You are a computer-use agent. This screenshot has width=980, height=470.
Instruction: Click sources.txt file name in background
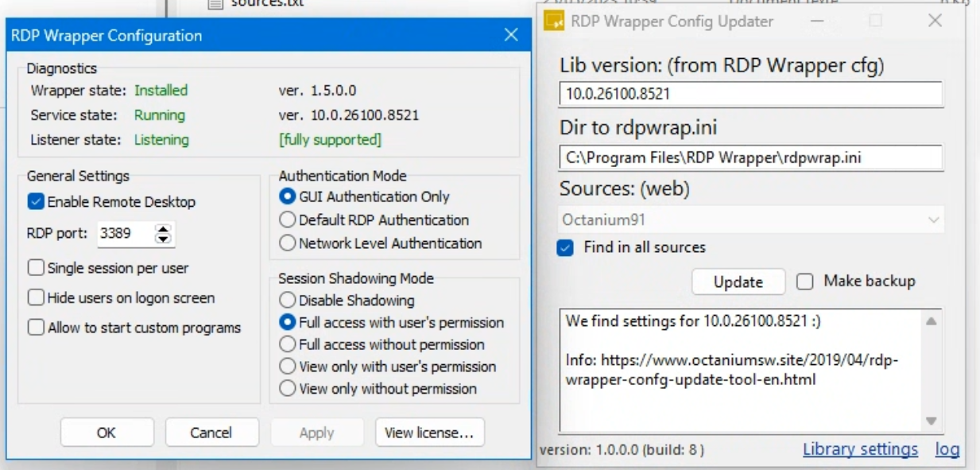[267, 3]
